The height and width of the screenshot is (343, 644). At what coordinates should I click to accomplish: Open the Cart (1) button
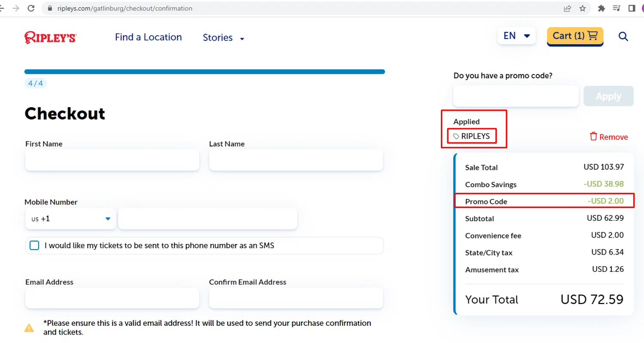point(575,36)
